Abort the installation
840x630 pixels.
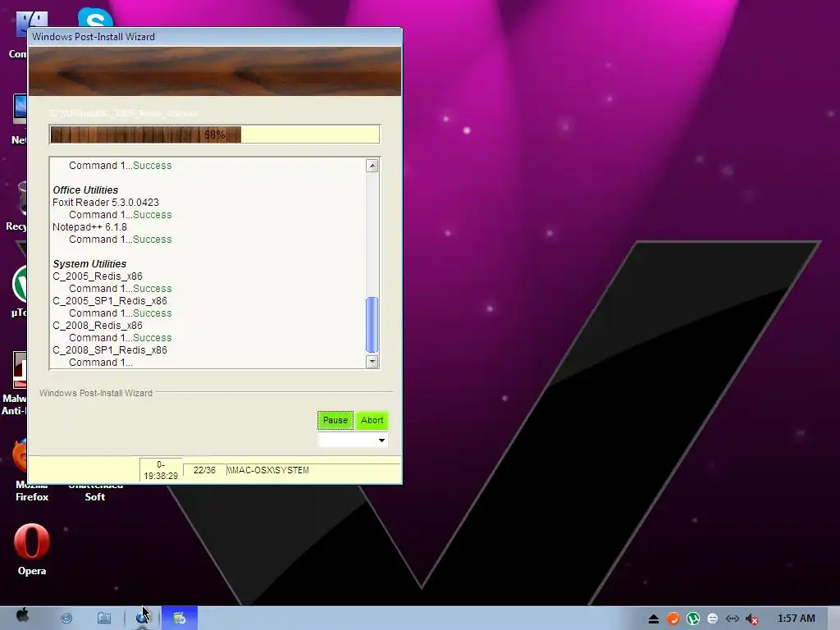(372, 421)
